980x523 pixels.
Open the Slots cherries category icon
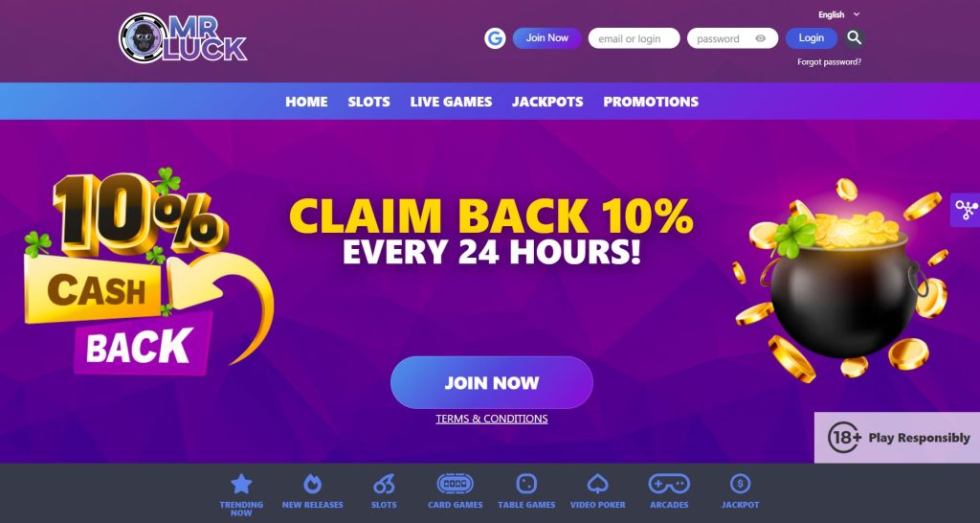coord(384,484)
